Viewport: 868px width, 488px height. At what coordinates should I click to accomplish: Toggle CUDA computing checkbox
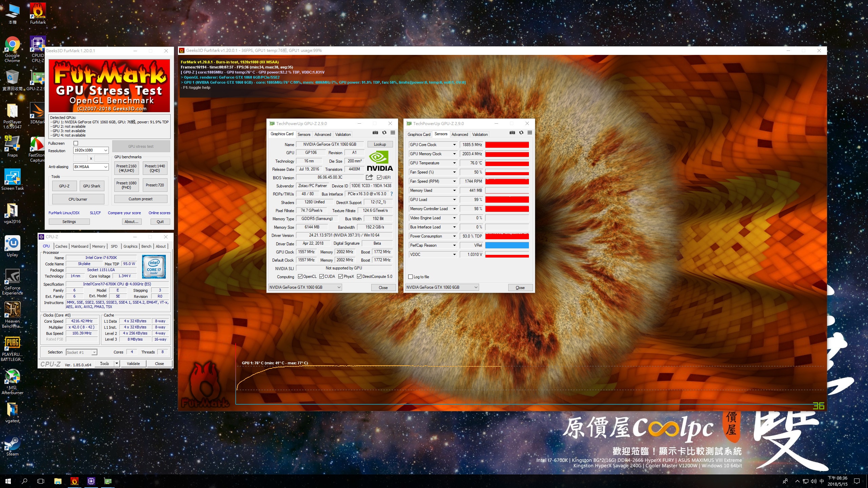(x=321, y=277)
